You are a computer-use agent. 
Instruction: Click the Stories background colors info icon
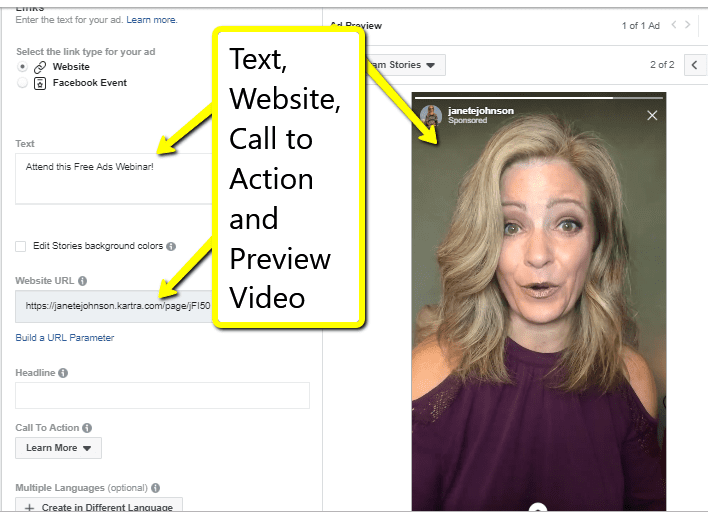pyautogui.click(x=171, y=246)
